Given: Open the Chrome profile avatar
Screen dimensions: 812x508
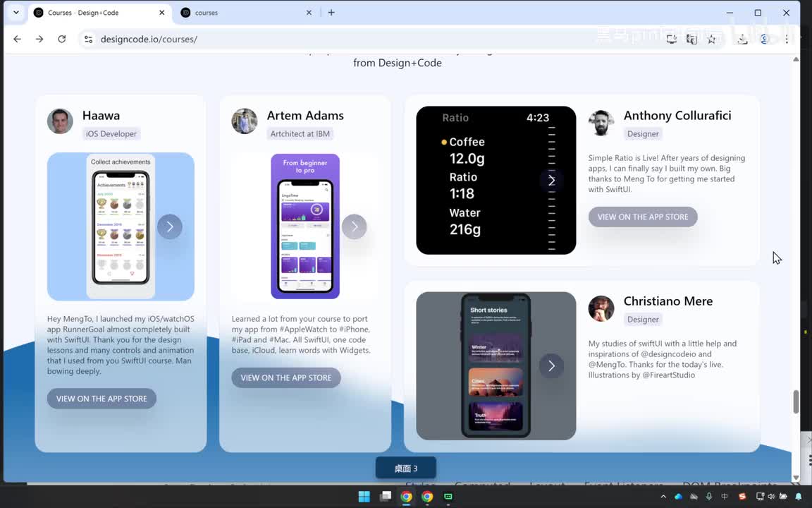Looking at the screenshot, I should (x=764, y=39).
